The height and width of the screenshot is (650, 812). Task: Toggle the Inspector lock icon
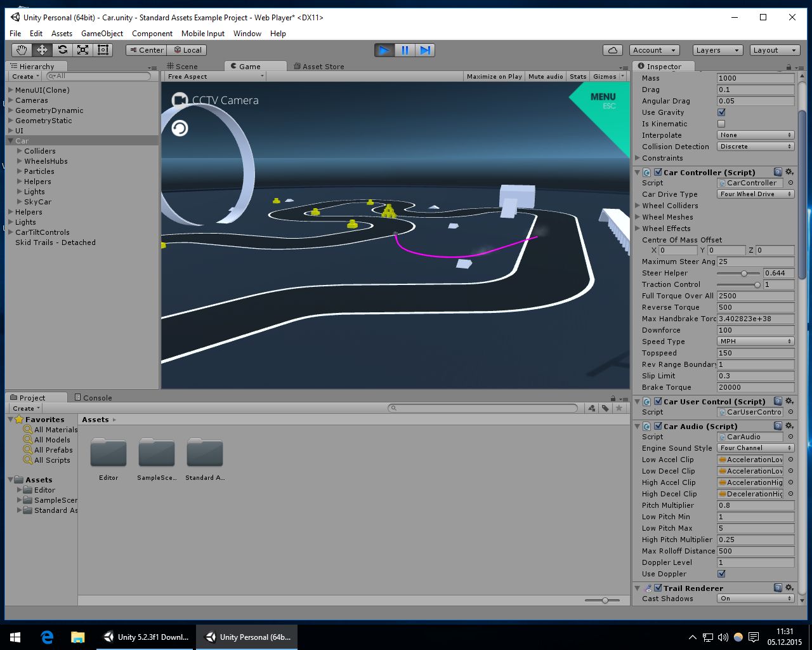click(x=789, y=67)
